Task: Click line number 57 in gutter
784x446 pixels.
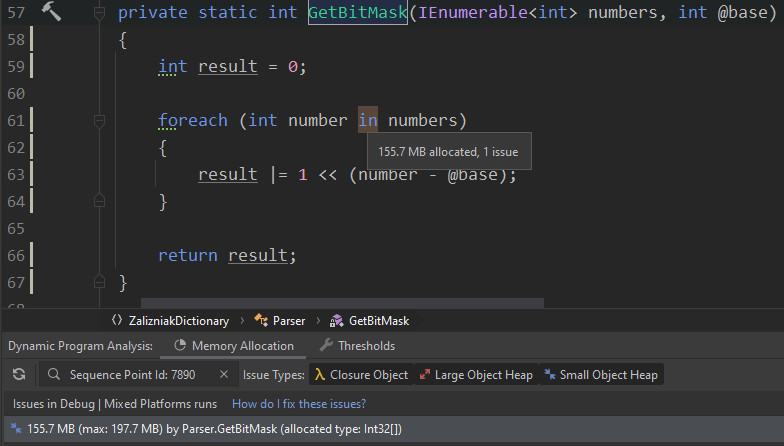Action: click(x=16, y=12)
